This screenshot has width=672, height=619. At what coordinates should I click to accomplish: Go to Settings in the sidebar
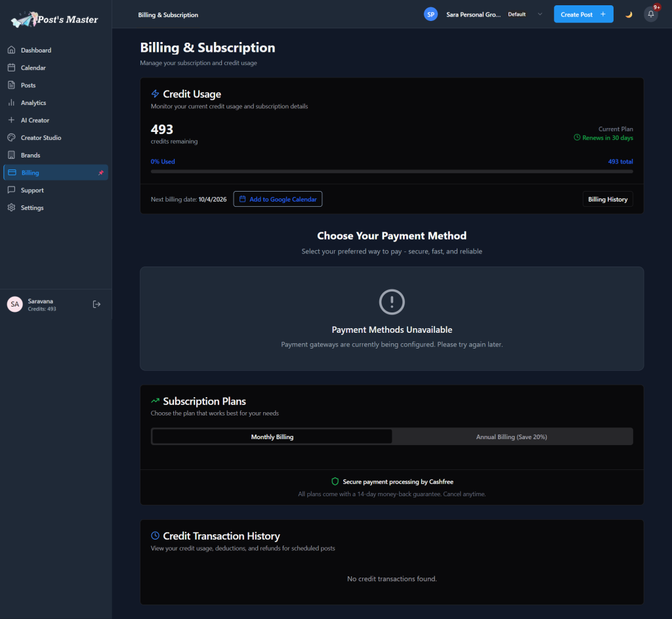32,207
